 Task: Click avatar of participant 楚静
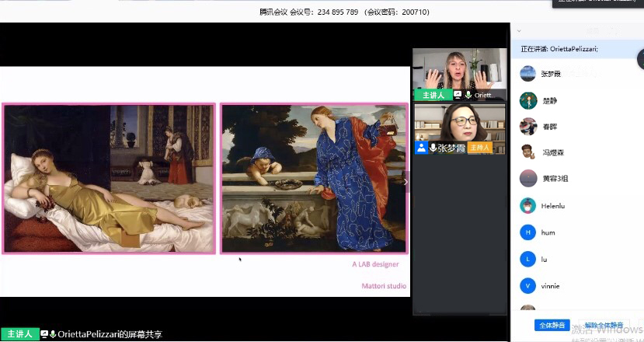pyautogui.click(x=527, y=100)
